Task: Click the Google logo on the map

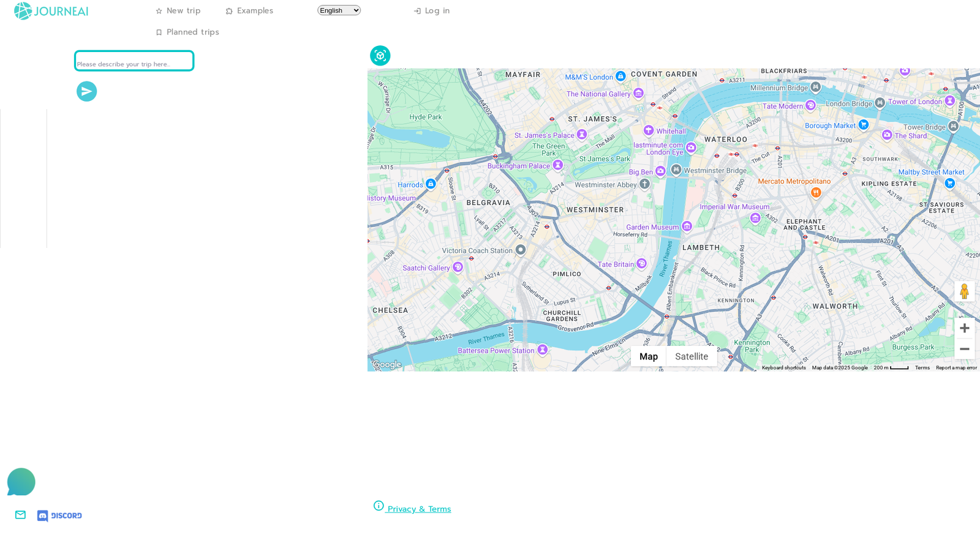Action: [387, 365]
